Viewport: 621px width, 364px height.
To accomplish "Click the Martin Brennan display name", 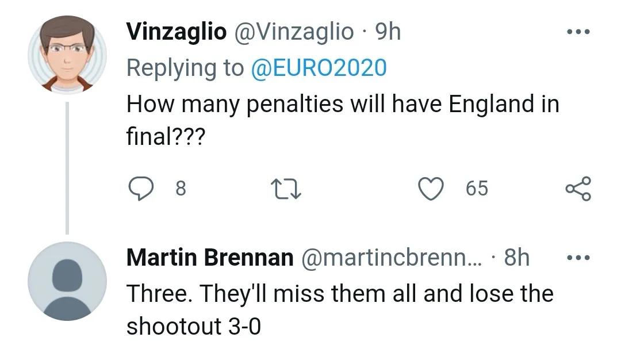I will 209,258.
